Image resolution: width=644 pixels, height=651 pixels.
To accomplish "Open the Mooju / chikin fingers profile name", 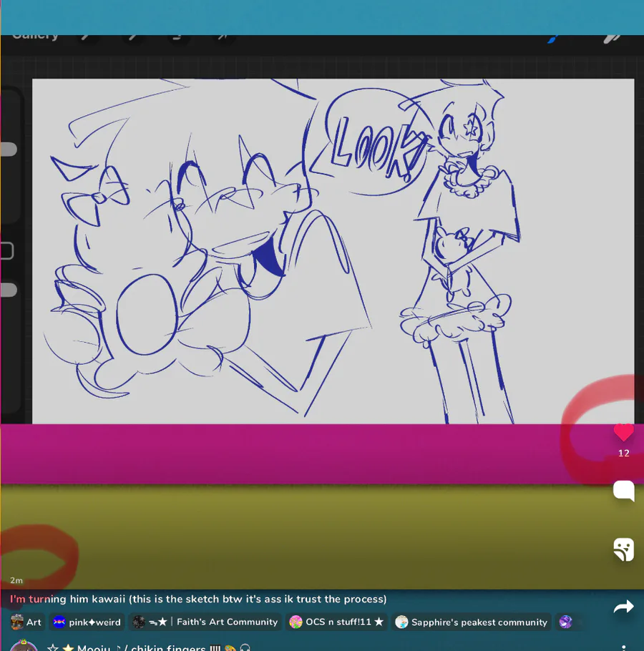I will click(x=150, y=647).
